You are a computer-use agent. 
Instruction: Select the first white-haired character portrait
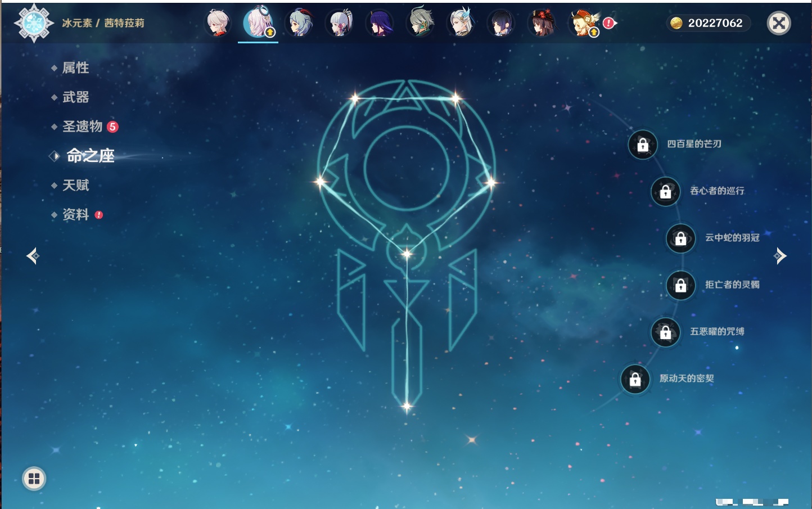pyautogui.click(x=218, y=23)
